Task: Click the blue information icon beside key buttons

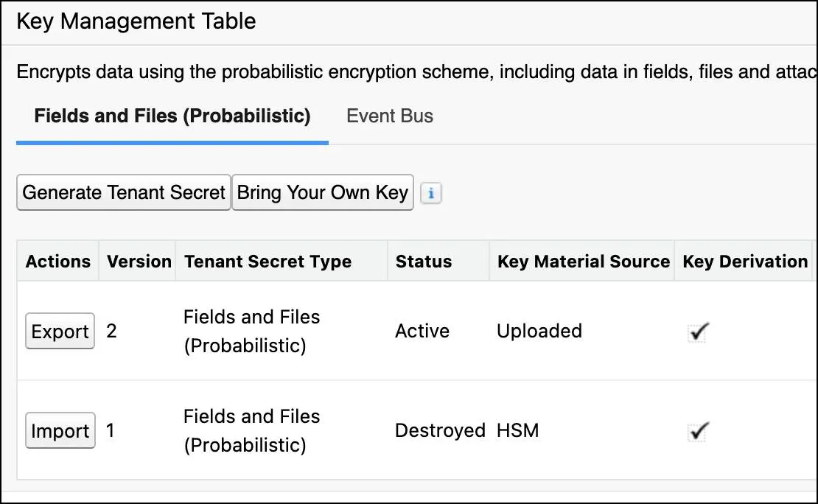Action: tap(431, 192)
